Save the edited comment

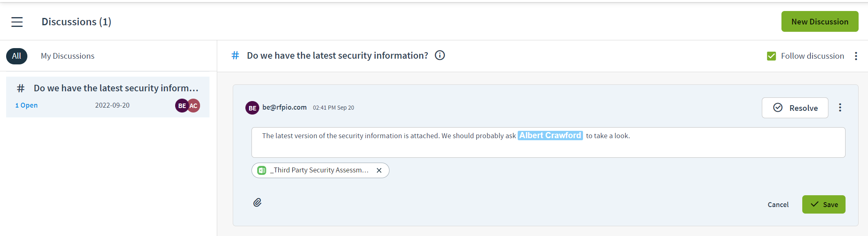823,205
